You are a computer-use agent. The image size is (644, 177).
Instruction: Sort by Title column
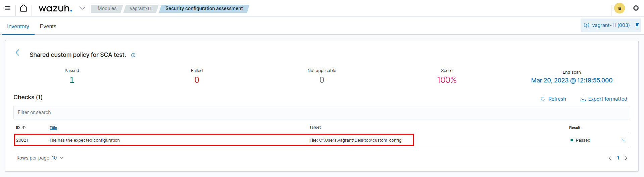(53, 128)
